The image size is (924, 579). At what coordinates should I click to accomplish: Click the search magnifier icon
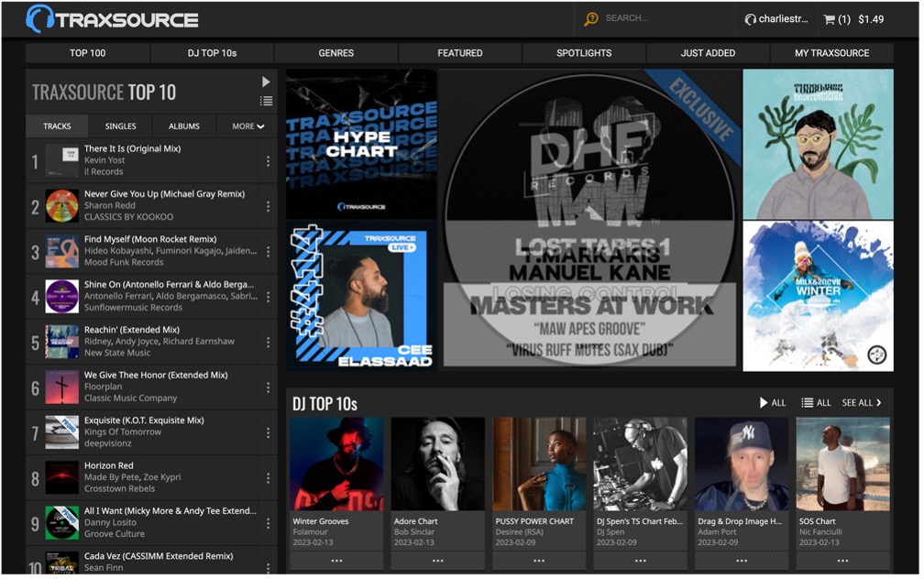pos(590,19)
